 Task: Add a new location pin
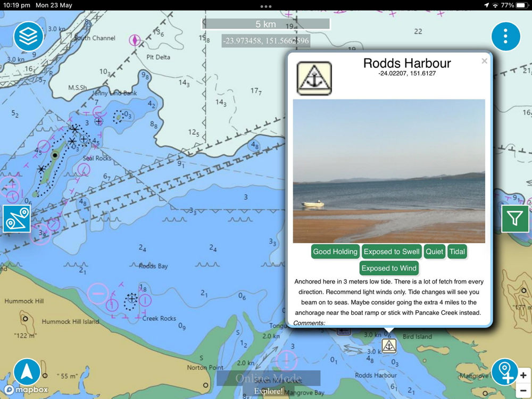[x=504, y=372]
